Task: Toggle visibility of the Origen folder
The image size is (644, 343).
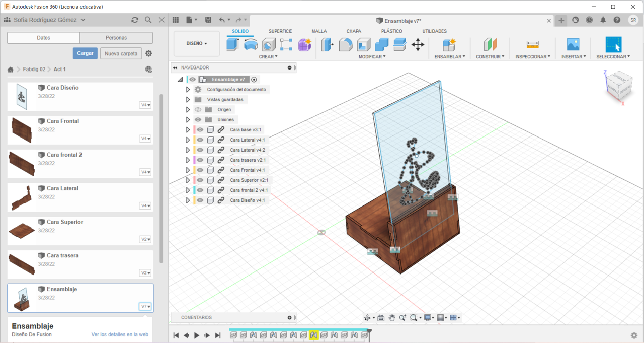Action: 198,110
